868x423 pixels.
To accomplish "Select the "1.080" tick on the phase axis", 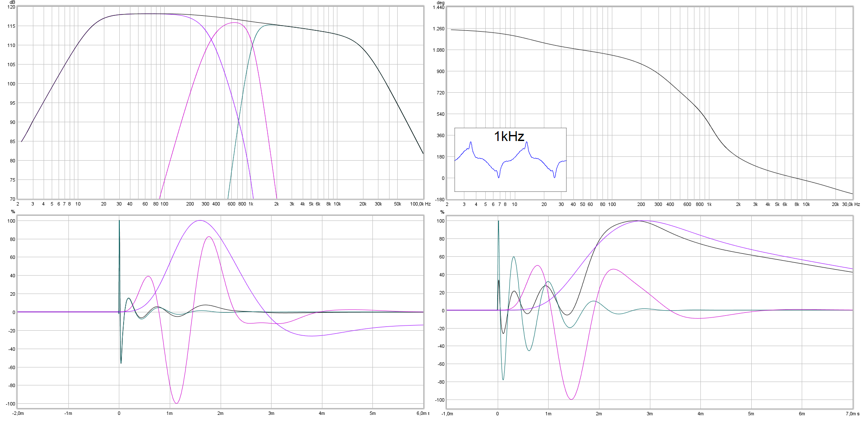I will pos(439,50).
